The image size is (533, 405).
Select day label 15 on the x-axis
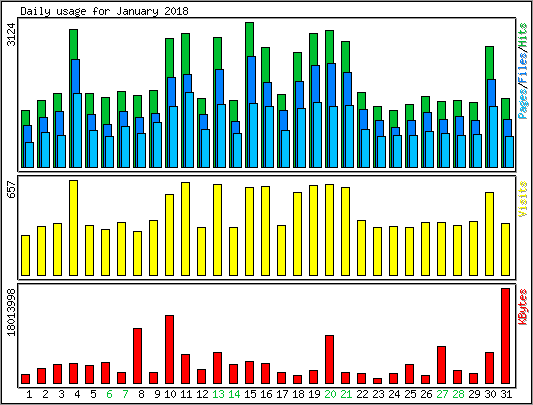(250, 394)
